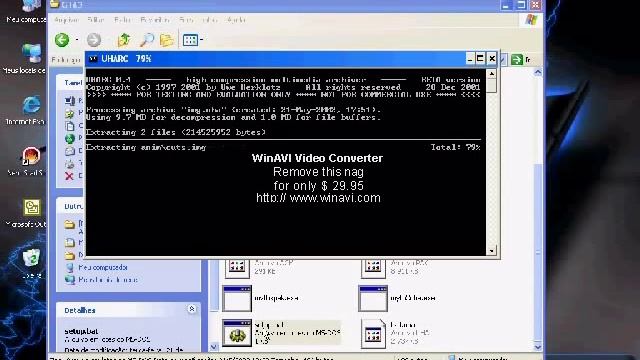The width and height of the screenshot is (640, 360).
Task: Click the grey Forward arrow in Explorer
Action: pyautogui.click(x=94, y=40)
